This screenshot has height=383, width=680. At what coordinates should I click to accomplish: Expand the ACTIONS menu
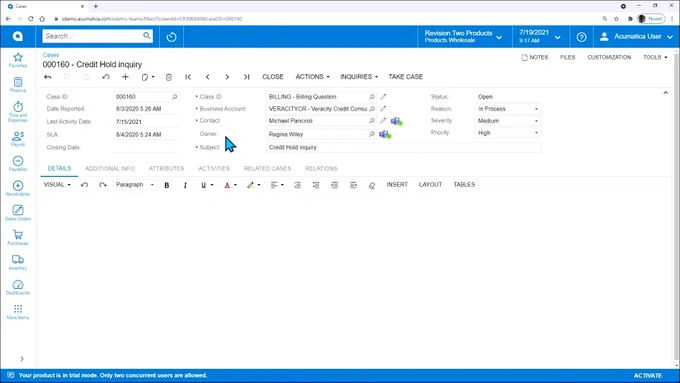312,77
